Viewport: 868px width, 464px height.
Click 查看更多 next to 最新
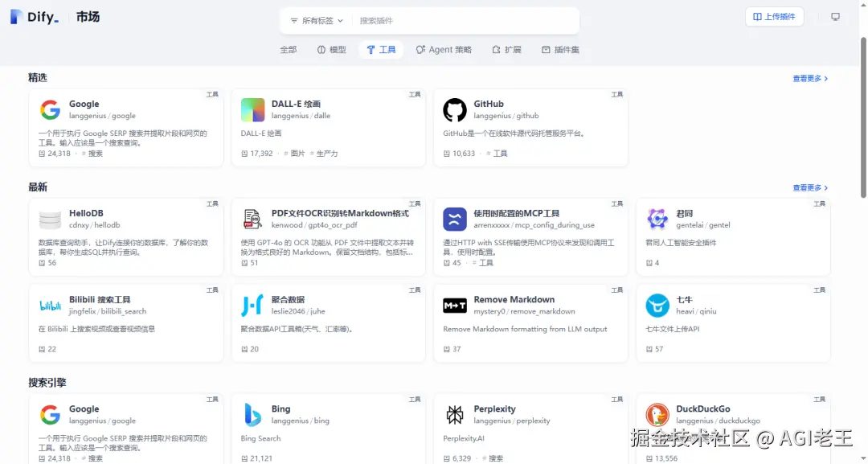pos(810,188)
